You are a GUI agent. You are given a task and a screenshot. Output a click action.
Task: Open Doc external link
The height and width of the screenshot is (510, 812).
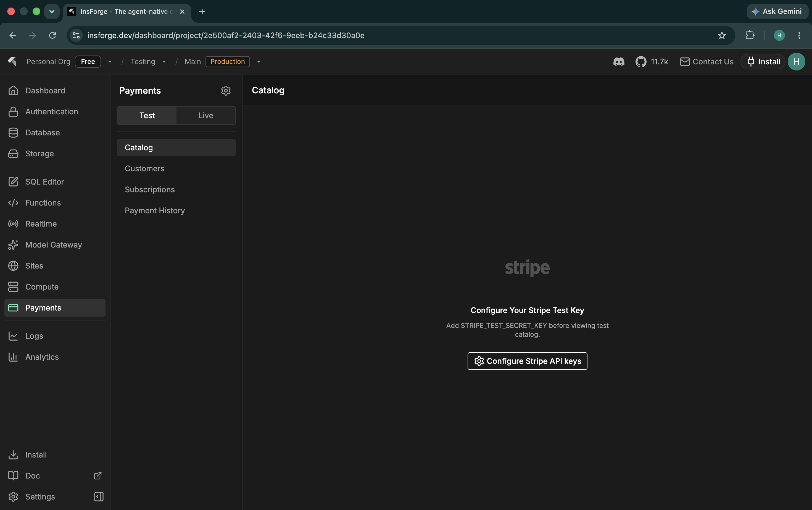[55, 475]
